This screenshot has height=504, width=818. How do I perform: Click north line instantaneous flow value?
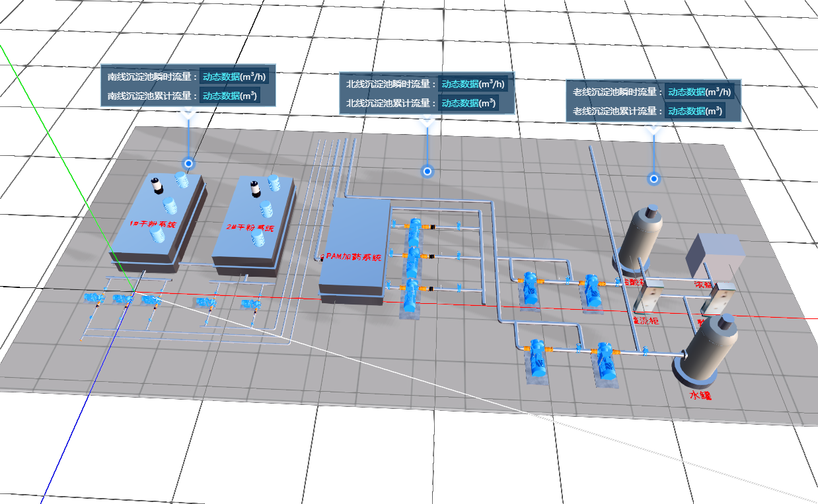coord(472,84)
